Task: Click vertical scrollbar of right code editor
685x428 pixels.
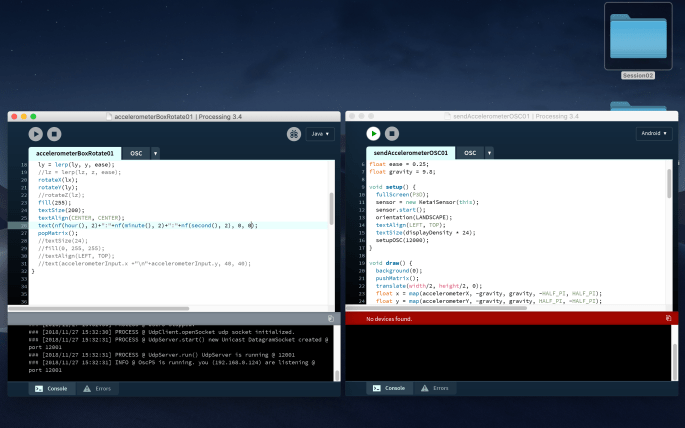Action: coord(669,183)
